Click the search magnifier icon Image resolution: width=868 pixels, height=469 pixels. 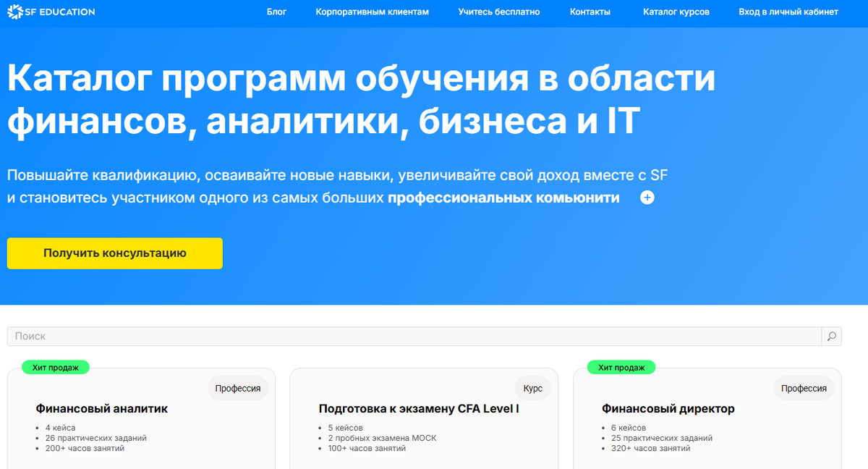[832, 337]
